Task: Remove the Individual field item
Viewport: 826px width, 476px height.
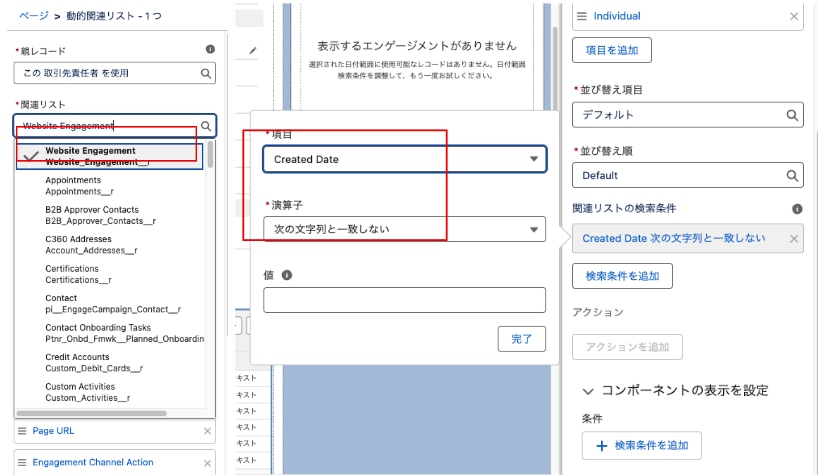Action: [794, 16]
